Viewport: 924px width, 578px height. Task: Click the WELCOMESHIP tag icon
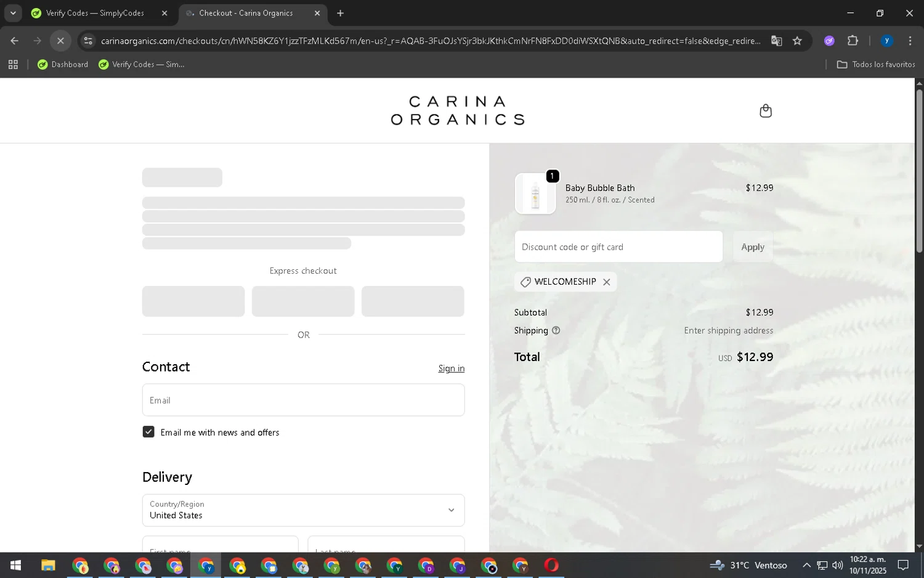pyautogui.click(x=525, y=282)
